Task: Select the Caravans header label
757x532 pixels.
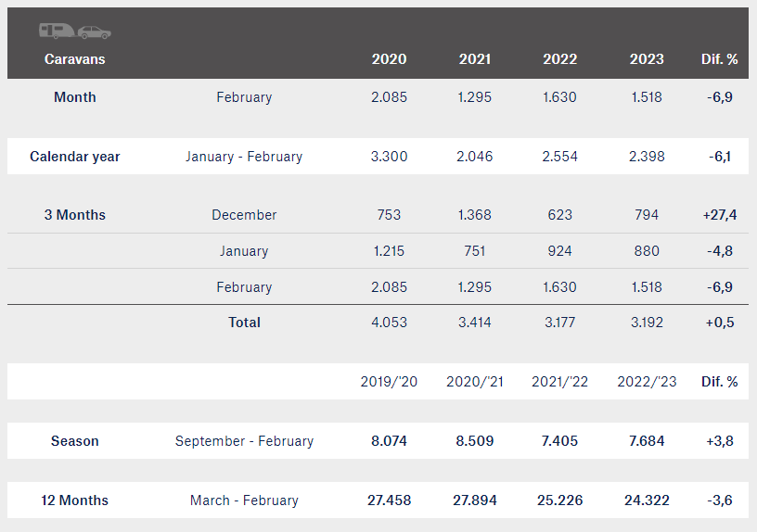Action: [x=75, y=58]
